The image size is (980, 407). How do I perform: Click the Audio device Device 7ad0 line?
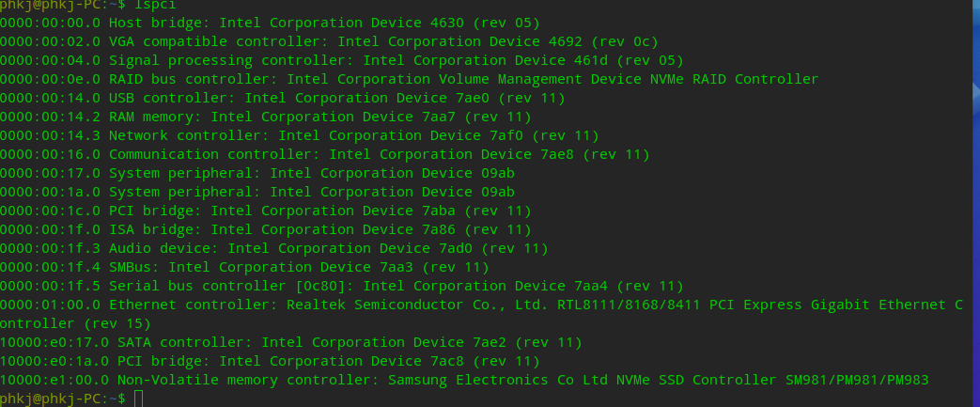click(273, 248)
